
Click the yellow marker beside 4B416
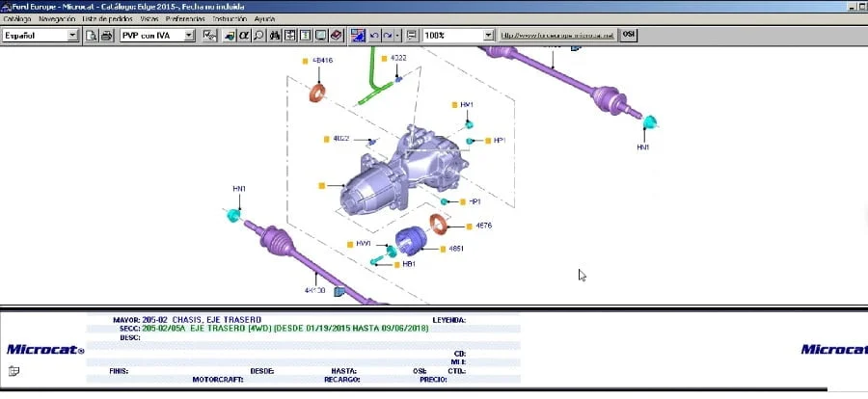coord(305,61)
